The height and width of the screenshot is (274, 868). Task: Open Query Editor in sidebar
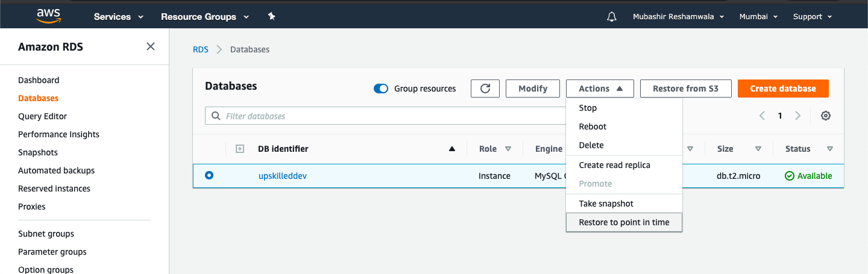coord(42,116)
